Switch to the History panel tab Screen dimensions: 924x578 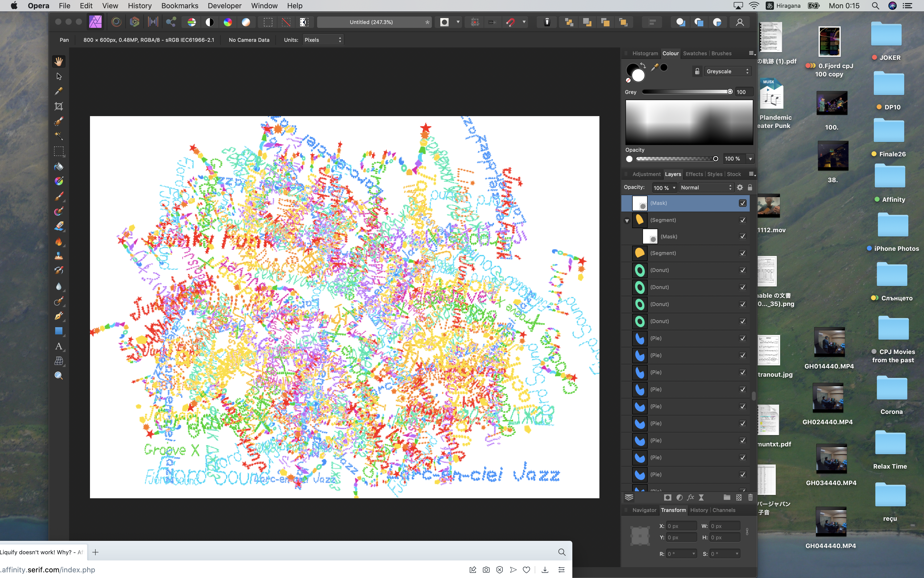(x=699, y=510)
